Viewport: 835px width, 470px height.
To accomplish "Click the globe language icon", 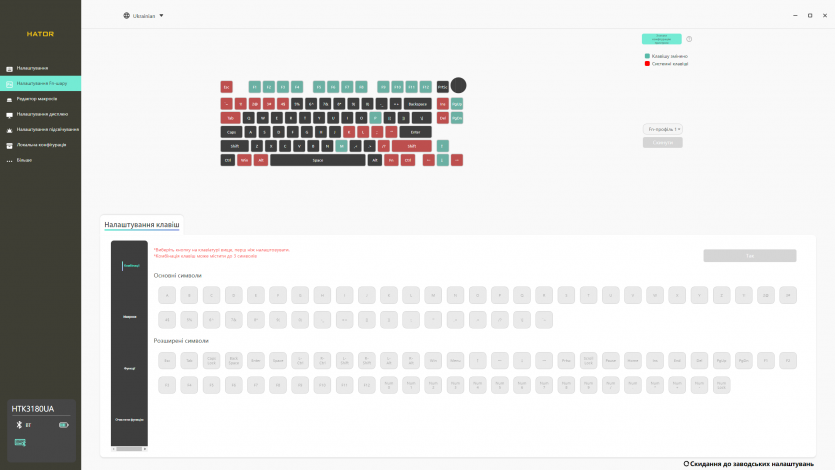I will tap(126, 16).
